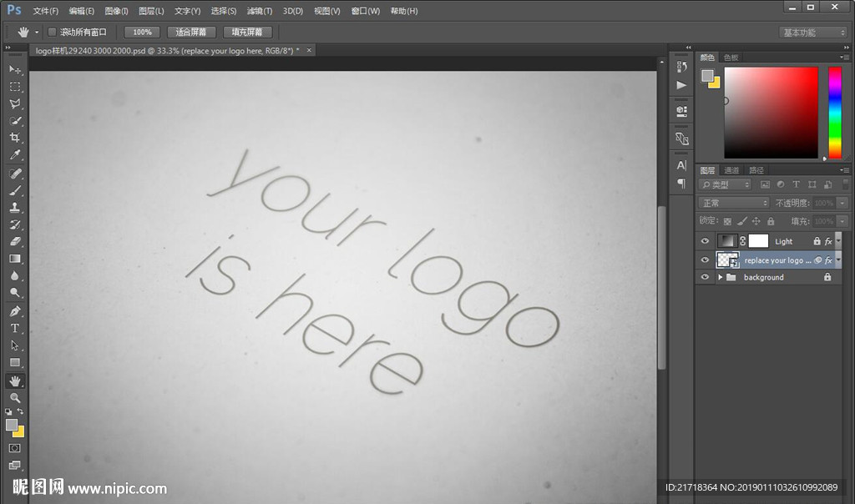Select the Eyedropper tool

click(15, 155)
